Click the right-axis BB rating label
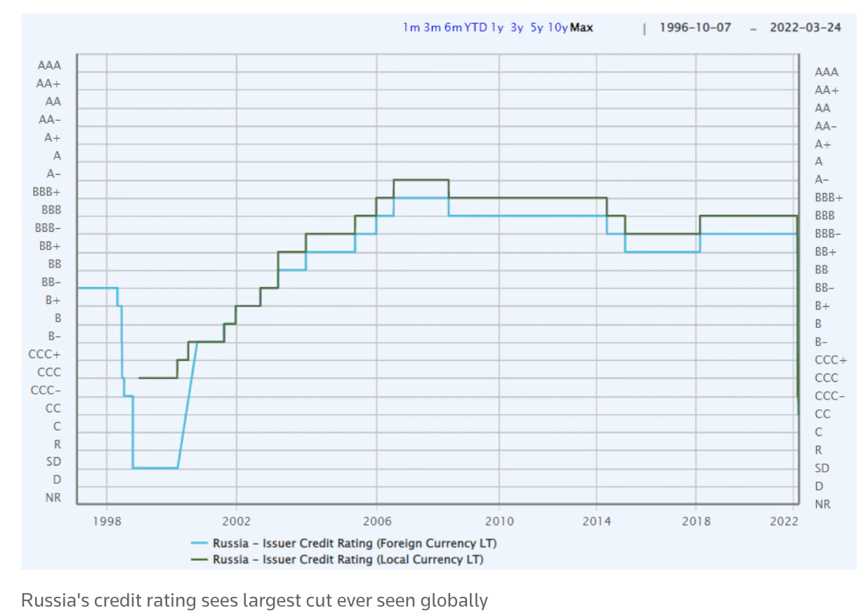Image resolution: width=868 pixels, height=615 pixels. pyautogui.click(x=822, y=270)
